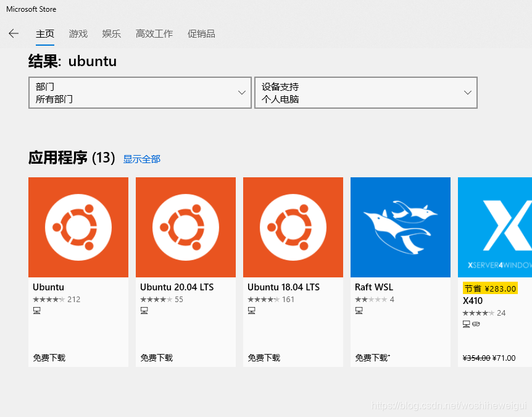Click the star rating for X410 (24)
532x417 pixels.
click(x=479, y=313)
